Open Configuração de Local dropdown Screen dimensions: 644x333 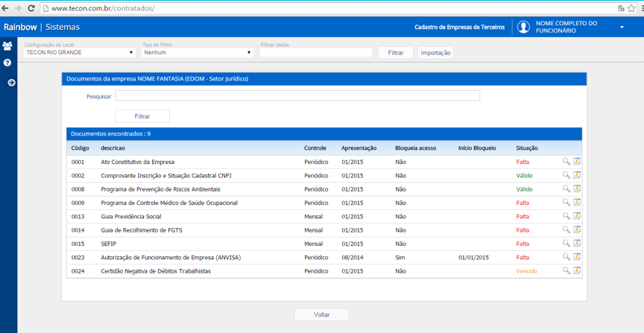pyautogui.click(x=79, y=53)
